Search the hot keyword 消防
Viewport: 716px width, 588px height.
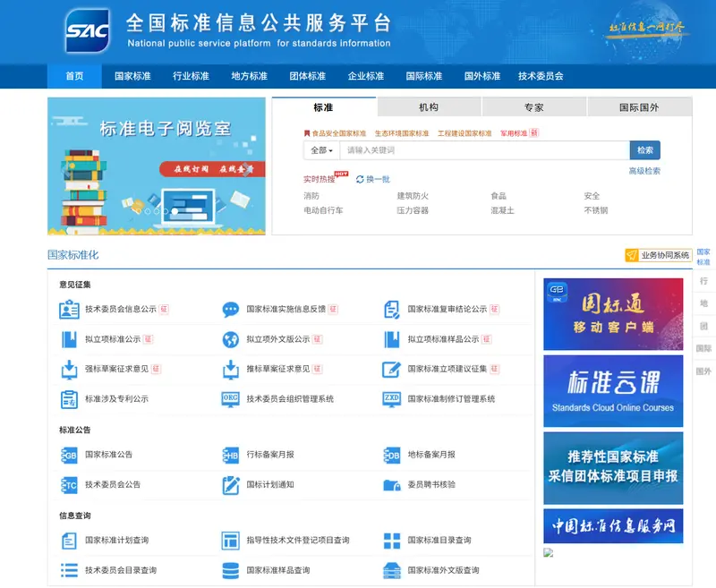click(311, 196)
